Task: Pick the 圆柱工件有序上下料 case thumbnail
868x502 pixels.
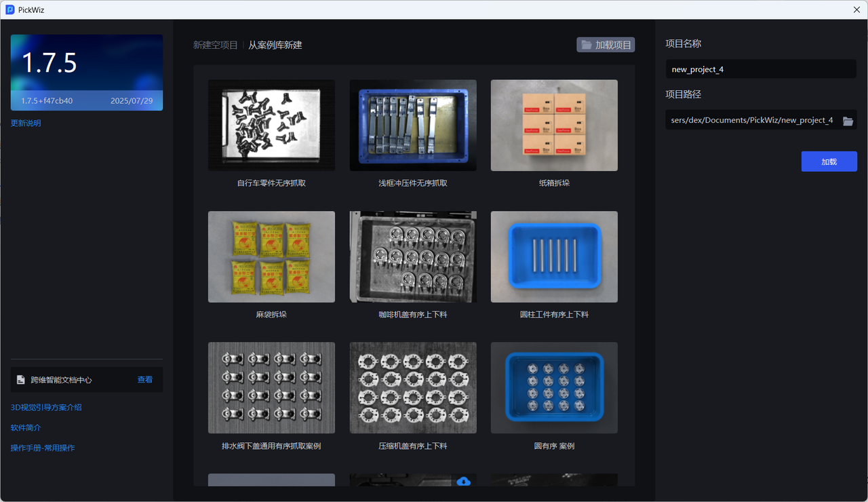Action: (554, 257)
